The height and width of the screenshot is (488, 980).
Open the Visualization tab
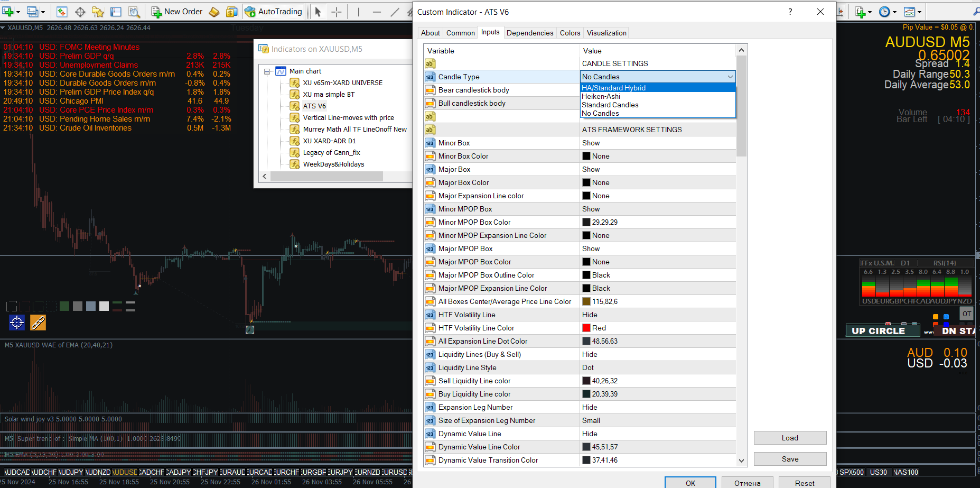coord(606,33)
